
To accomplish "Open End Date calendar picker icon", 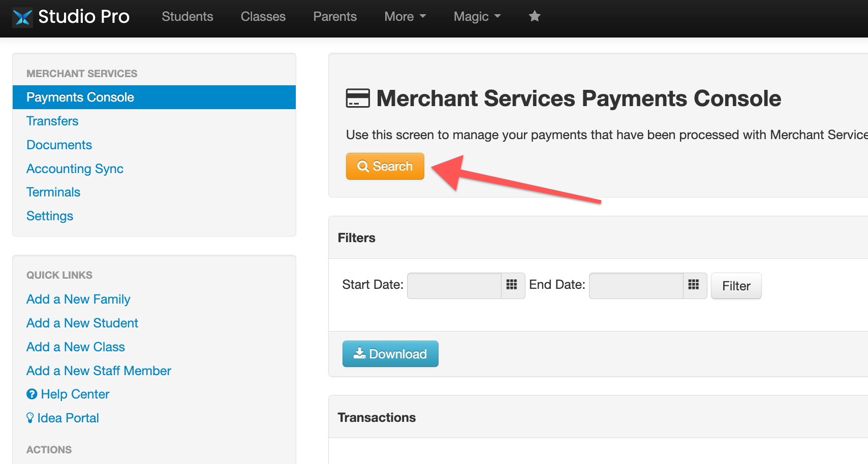I will pos(694,285).
